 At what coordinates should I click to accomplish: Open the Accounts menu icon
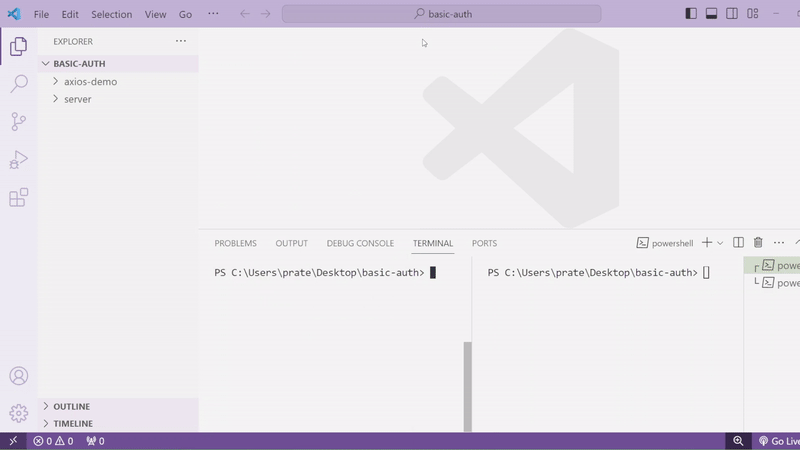(x=18, y=376)
